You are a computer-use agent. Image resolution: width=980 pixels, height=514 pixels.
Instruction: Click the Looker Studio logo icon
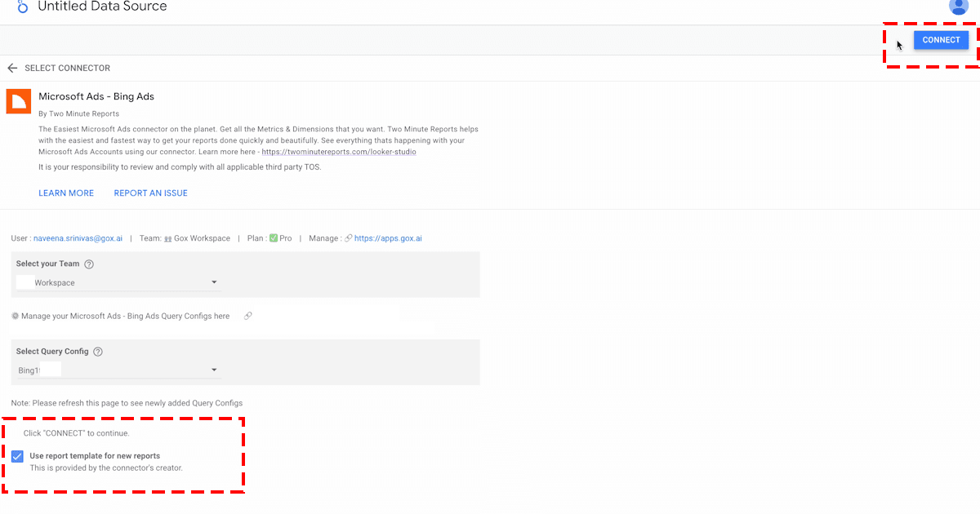[x=22, y=7]
